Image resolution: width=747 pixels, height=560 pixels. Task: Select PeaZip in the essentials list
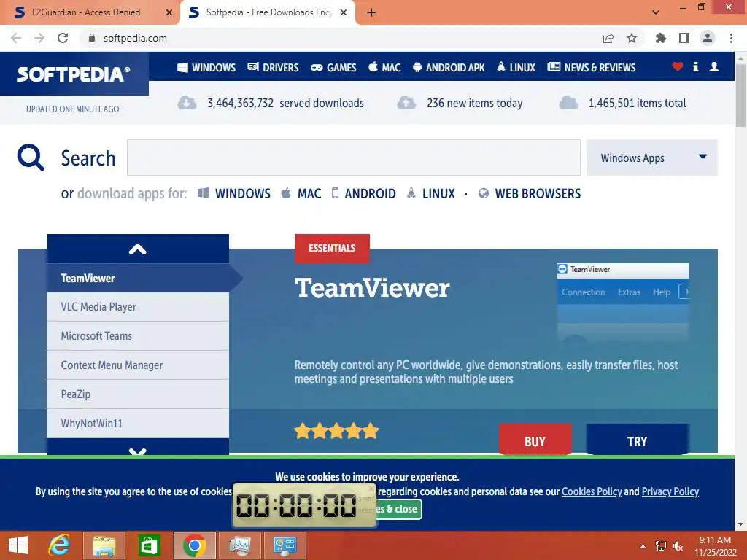point(138,394)
